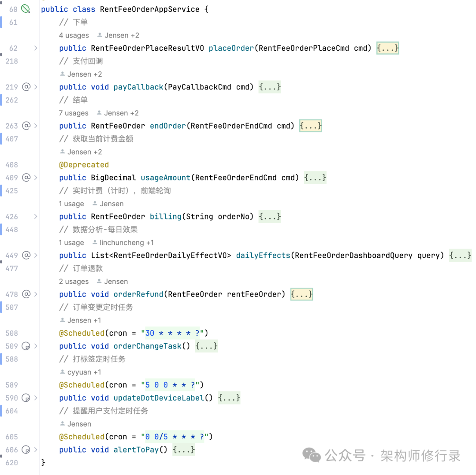Click the @ gutter icon on dailyEffects line
The width and height of the screenshot is (476, 475).
point(26,255)
